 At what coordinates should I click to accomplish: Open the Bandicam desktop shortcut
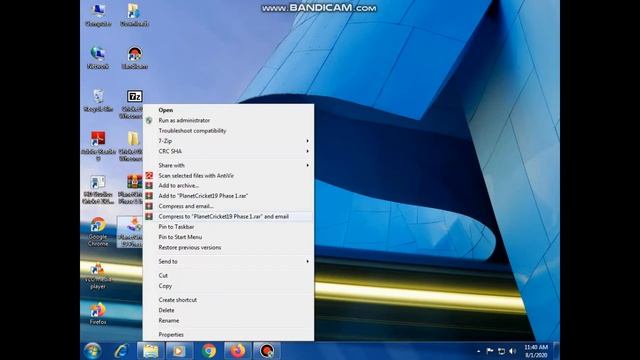click(x=134, y=57)
